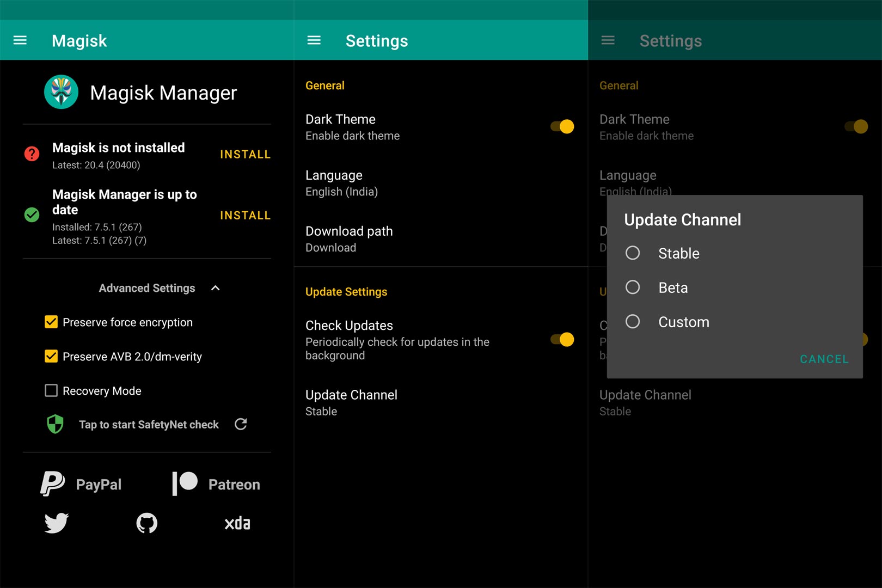Uncheck Preserve AVB 2.0/dm-verity
This screenshot has width=882, height=588.
[51, 356]
